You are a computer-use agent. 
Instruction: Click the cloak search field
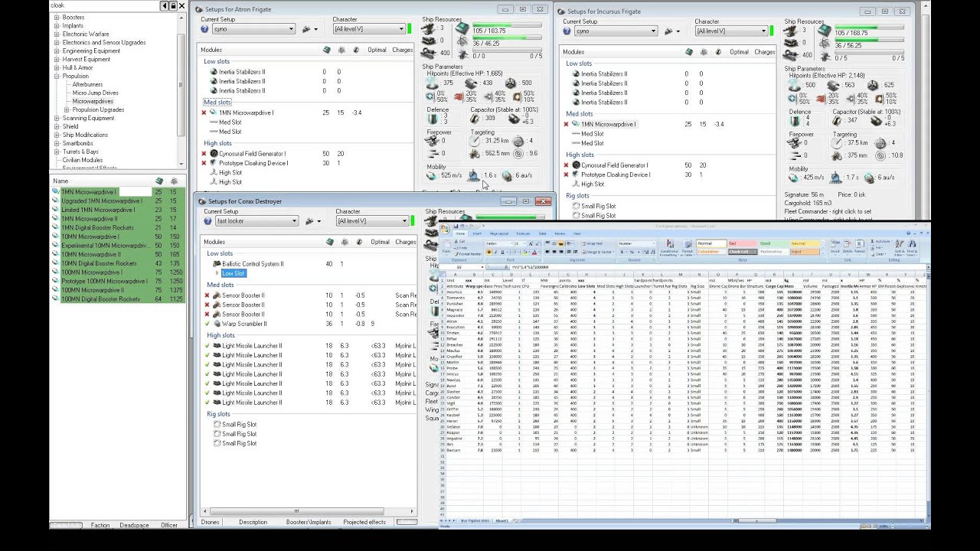(104, 5)
